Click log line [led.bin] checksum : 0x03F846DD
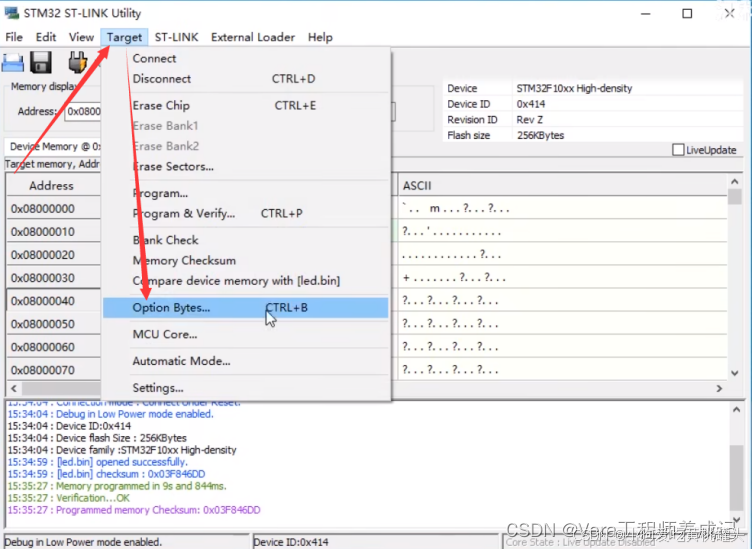Image resolution: width=752 pixels, height=549 pixels. click(106, 474)
